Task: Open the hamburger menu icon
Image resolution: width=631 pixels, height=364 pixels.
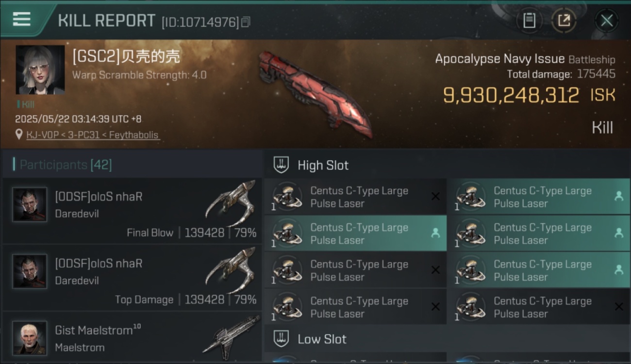Action: (x=21, y=19)
